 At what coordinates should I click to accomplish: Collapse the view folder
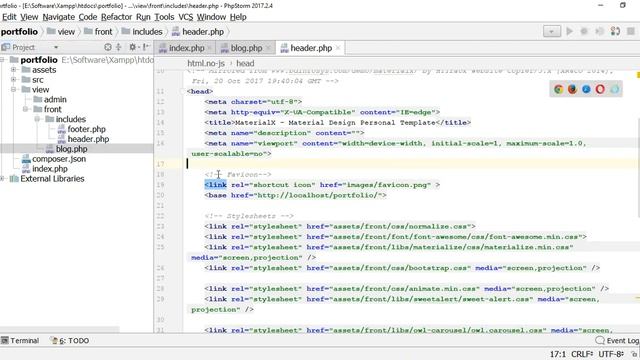point(14,89)
